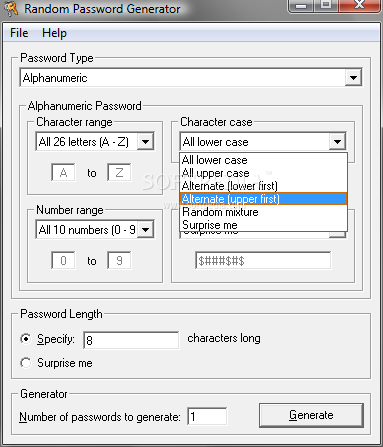Open the File menu
Image resolution: width=383 pixels, height=447 pixels.
pos(19,33)
